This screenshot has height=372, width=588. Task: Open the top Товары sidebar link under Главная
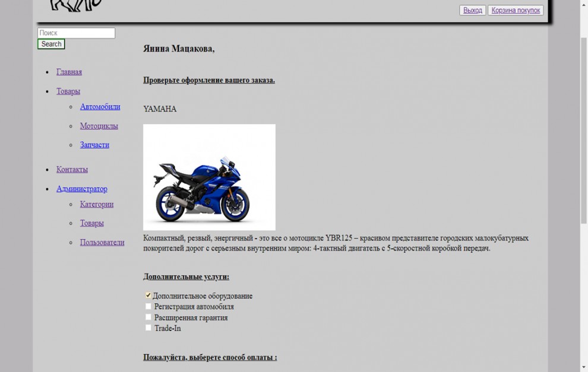[68, 91]
